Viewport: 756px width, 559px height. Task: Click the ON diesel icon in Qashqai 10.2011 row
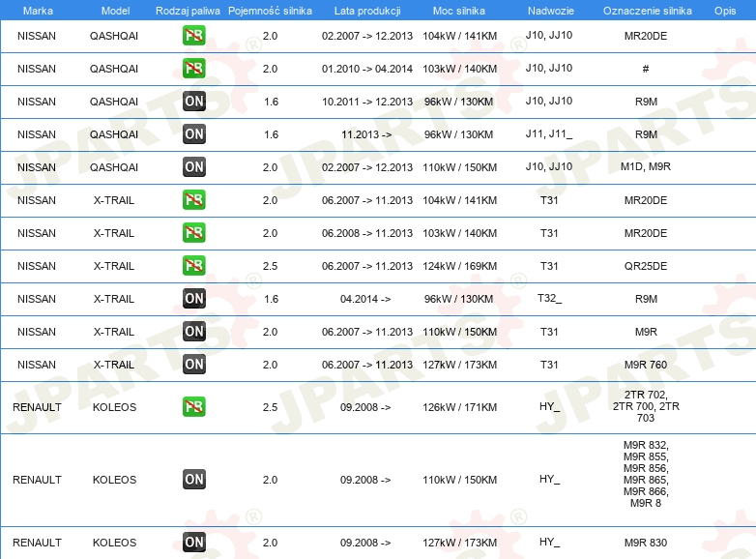193,102
